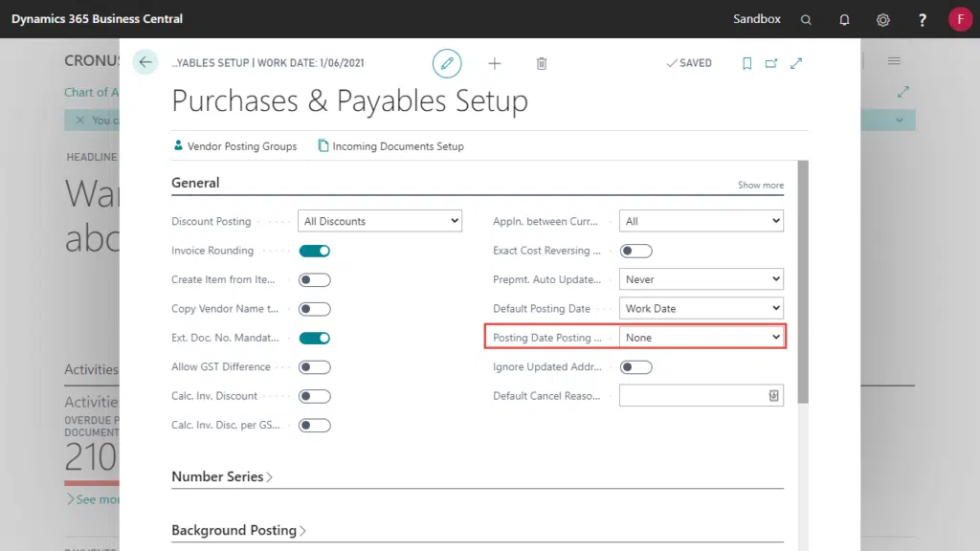This screenshot has width=980, height=551.
Task: Click the plus new record icon
Action: 495,63
